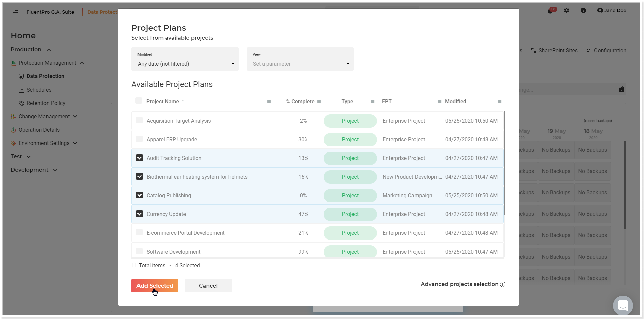Open the hamburger navigation menu icon
Image resolution: width=644 pixels, height=319 pixels.
coord(15,12)
